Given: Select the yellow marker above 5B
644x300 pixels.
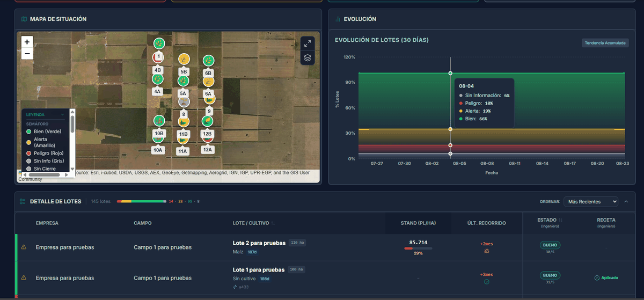Looking at the screenshot, I should [x=184, y=58].
